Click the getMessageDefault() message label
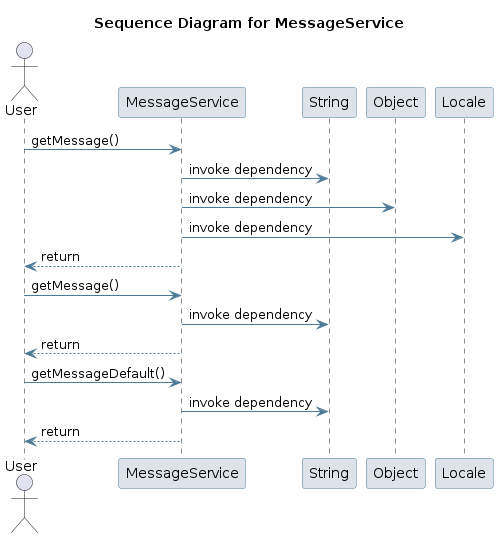The width and height of the screenshot is (498, 538). click(x=98, y=373)
